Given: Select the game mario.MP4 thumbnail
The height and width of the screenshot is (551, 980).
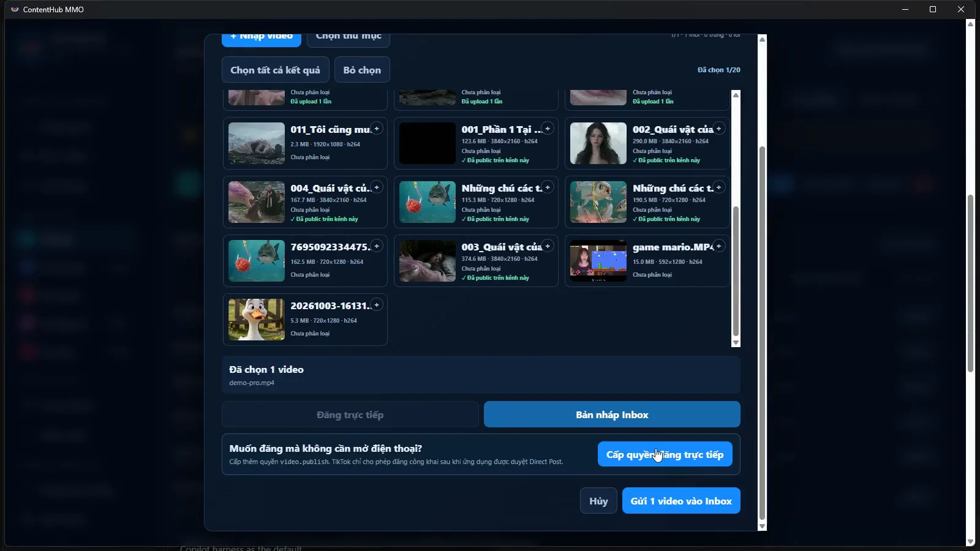Looking at the screenshot, I should 598,261.
